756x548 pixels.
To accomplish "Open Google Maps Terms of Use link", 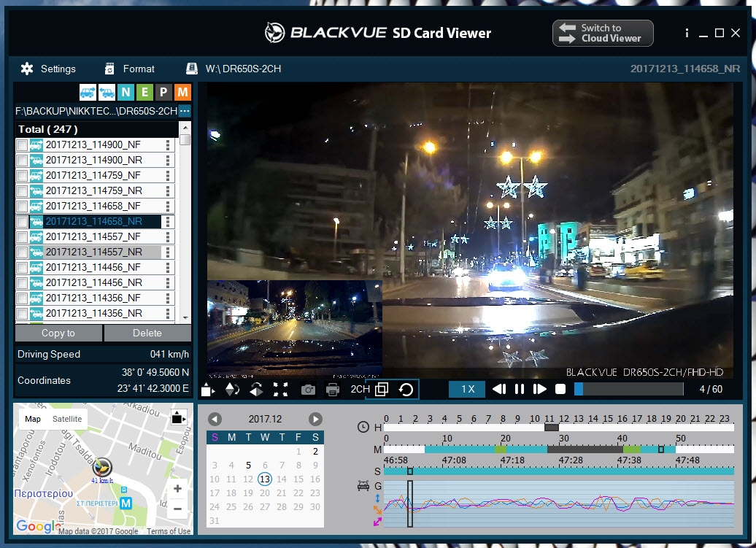I will tap(169, 531).
